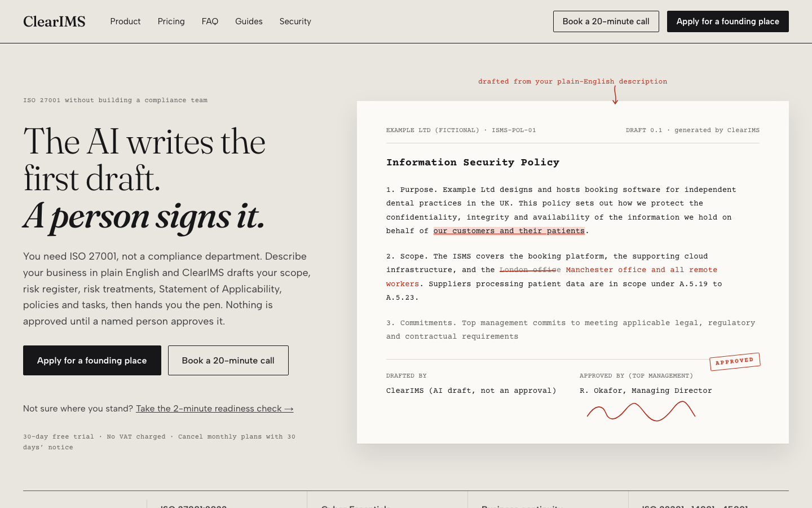Click 'ClearIMS (AI draft, not an approval)' text
812x508 pixels.
tap(471, 391)
